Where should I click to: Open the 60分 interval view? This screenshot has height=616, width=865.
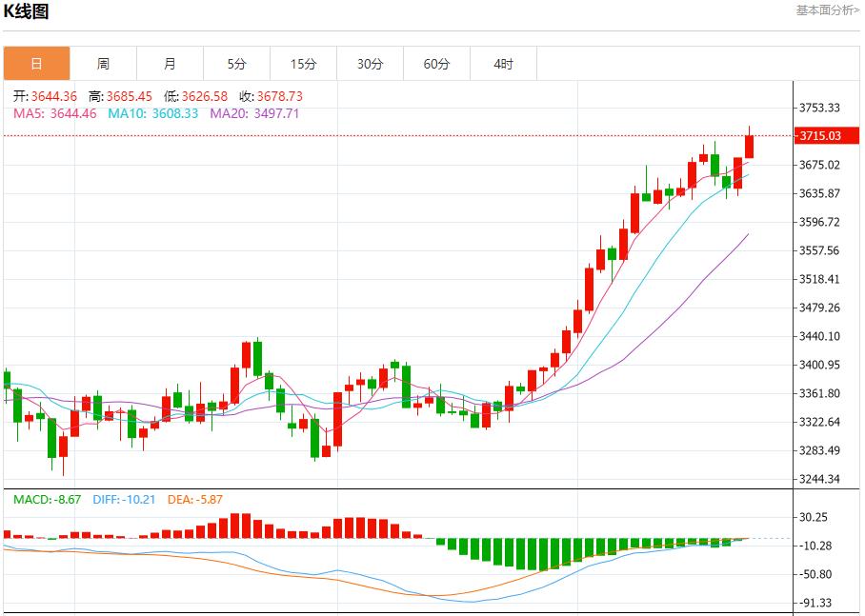(x=436, y=63)
